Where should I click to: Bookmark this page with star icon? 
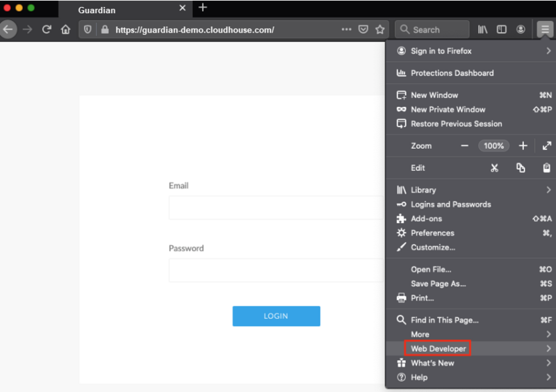[380, 29]
